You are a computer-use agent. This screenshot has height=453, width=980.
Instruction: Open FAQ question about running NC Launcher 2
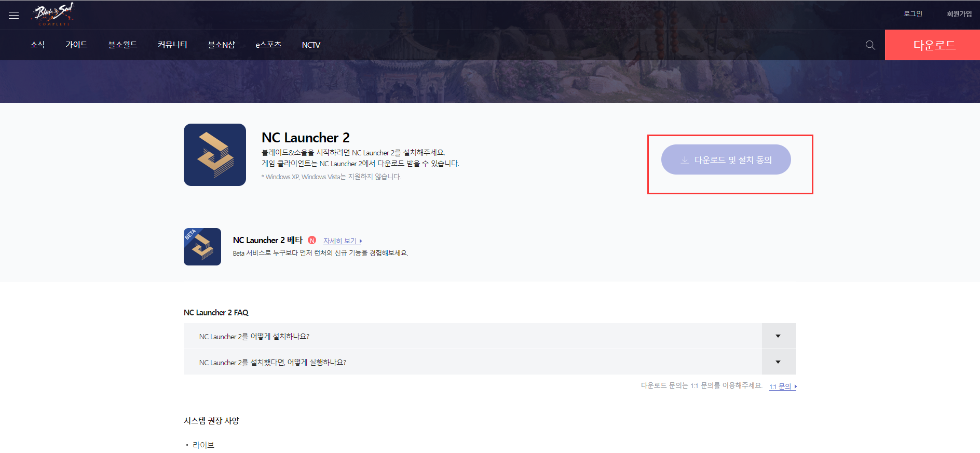273,363
